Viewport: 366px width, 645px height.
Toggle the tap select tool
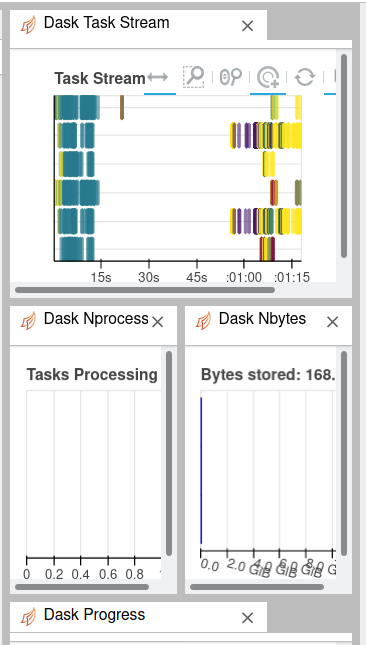point(268,77)
